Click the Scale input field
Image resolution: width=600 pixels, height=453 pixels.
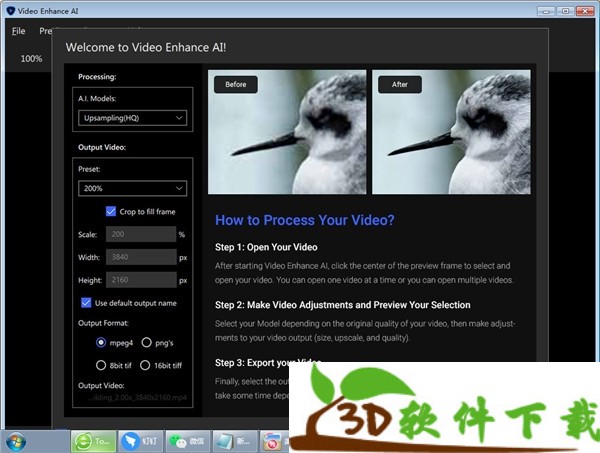141,234
